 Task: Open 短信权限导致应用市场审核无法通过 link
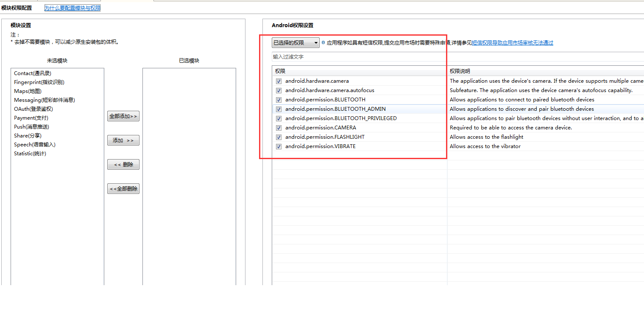(x=513, y=42)
